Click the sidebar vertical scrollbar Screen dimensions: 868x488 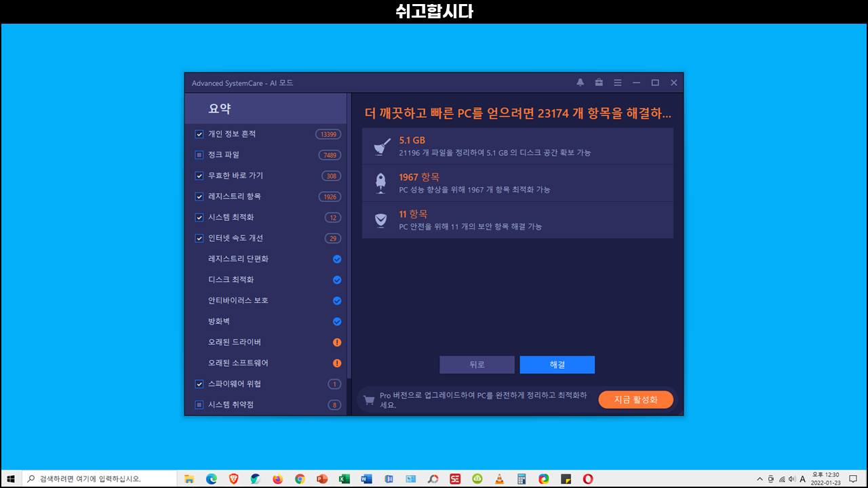[349, 237]
